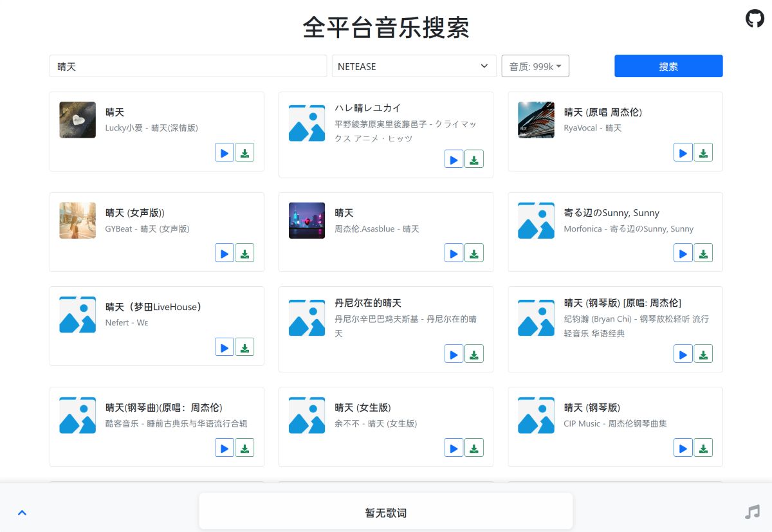Image resolution: width=772 pixels, height=532 pixels.
Task: Download 寄る辺のSunny, Sunny by Morfonica
Action: (703, 253)
